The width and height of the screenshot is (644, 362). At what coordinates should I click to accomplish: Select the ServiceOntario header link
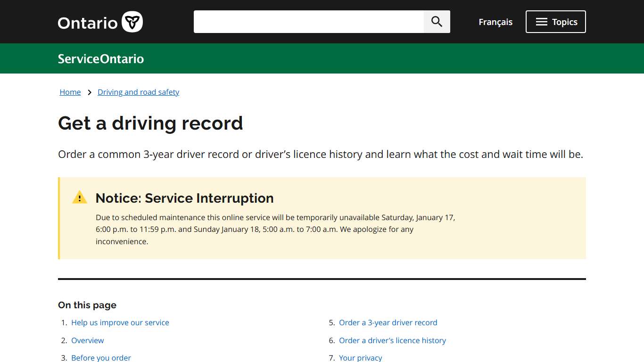click(x=100, y=58)
